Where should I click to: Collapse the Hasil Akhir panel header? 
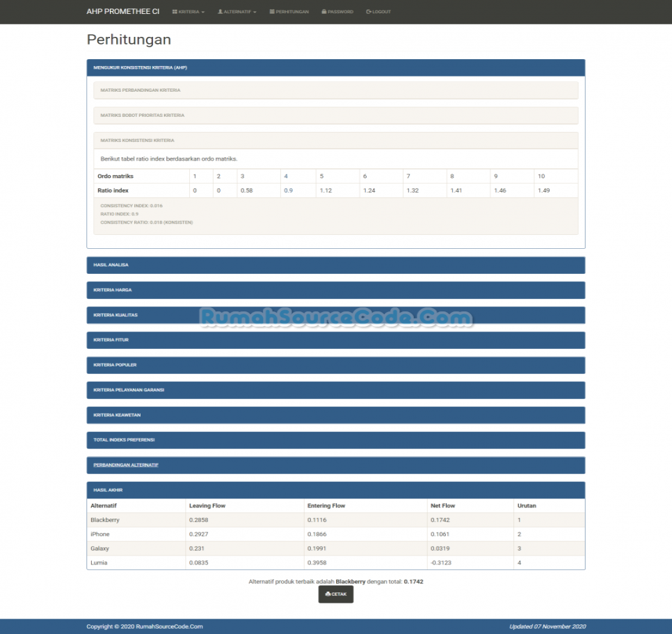[107, 490]
